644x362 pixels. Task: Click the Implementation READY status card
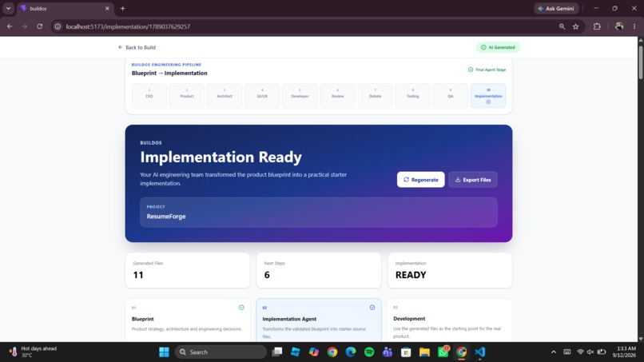click(450, 270)
